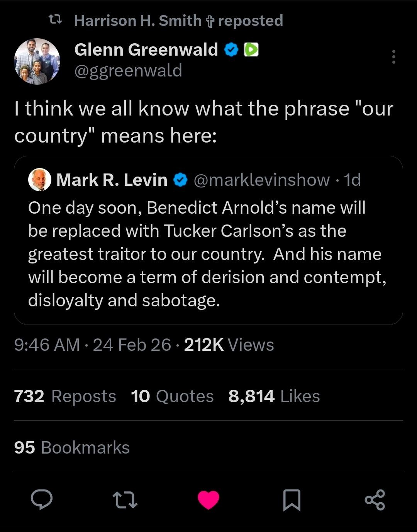Screen dimensions: 417x532
Task: Toggle bookmark for this post
Action: [292, 500]
